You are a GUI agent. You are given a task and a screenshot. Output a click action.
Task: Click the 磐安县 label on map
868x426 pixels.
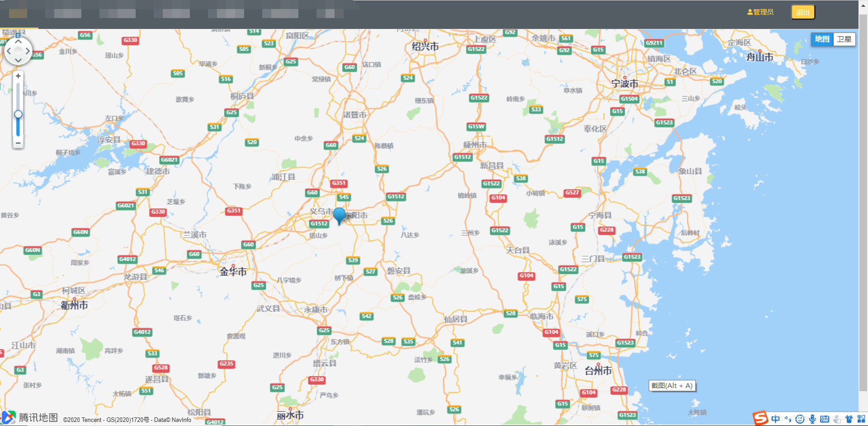point(399,271)
